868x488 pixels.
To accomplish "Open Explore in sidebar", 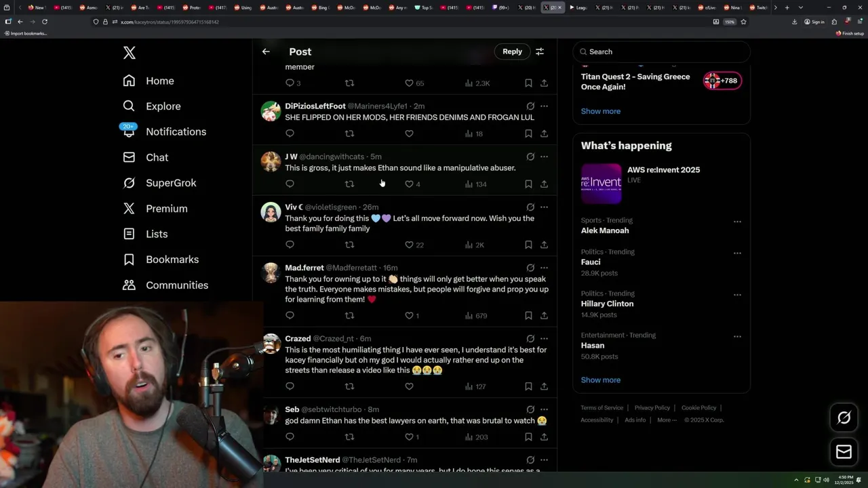I will pyautogui.click(x=152, y=106).
